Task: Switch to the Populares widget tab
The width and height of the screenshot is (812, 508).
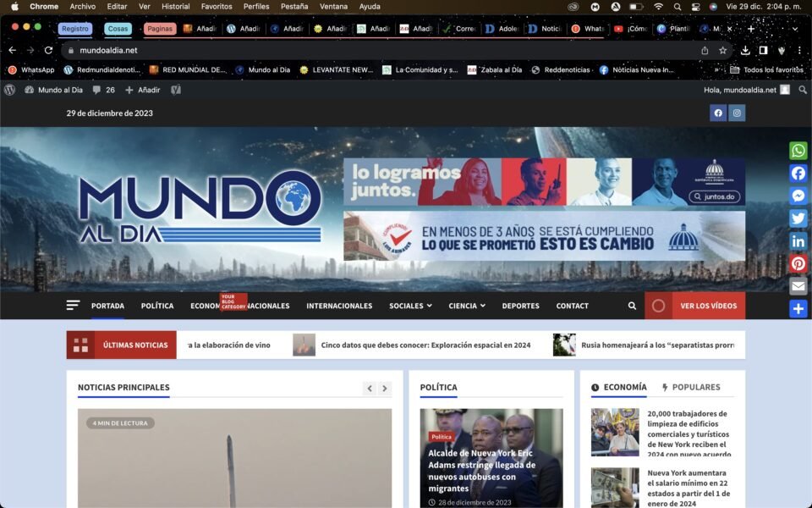Action: tap(691, 387)
